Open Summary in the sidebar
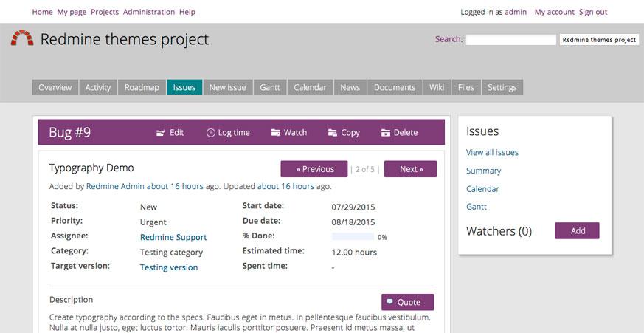 483,171
